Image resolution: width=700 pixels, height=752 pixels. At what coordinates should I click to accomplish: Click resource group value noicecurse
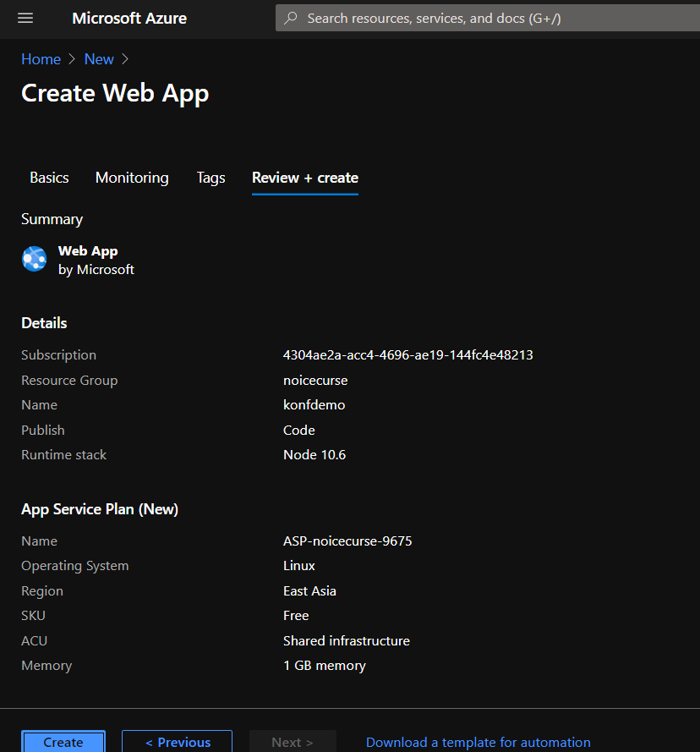pyautogui.click(x=315, y=381)
